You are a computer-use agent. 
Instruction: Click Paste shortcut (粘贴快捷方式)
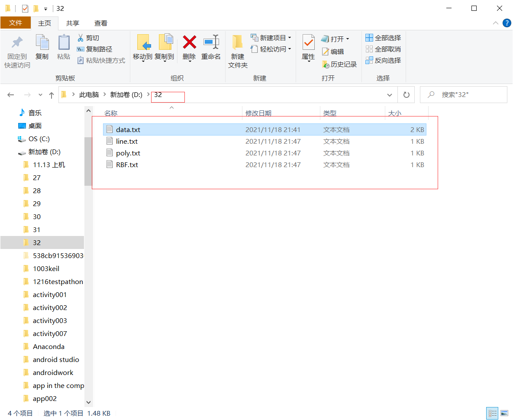[x=101, y=61]
